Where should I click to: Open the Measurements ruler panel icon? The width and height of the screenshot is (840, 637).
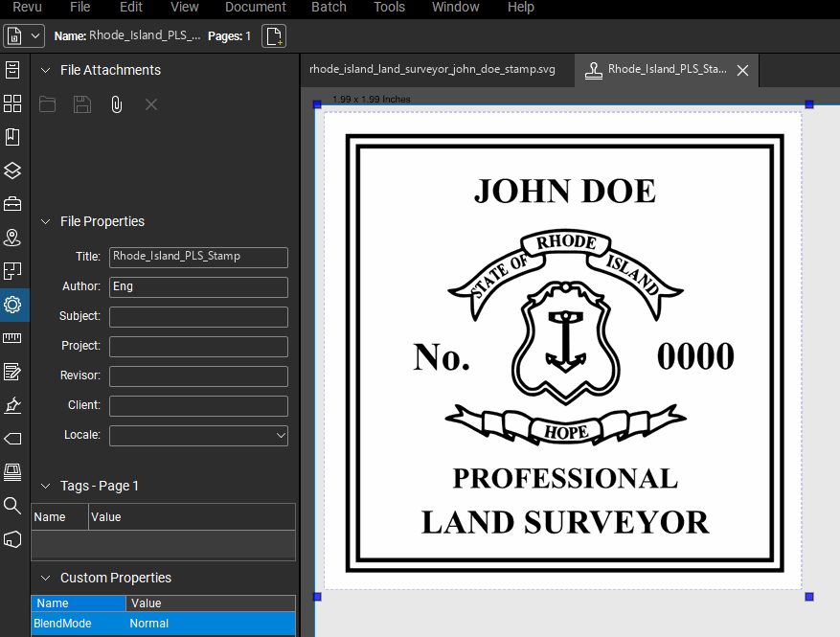point(12,338)
